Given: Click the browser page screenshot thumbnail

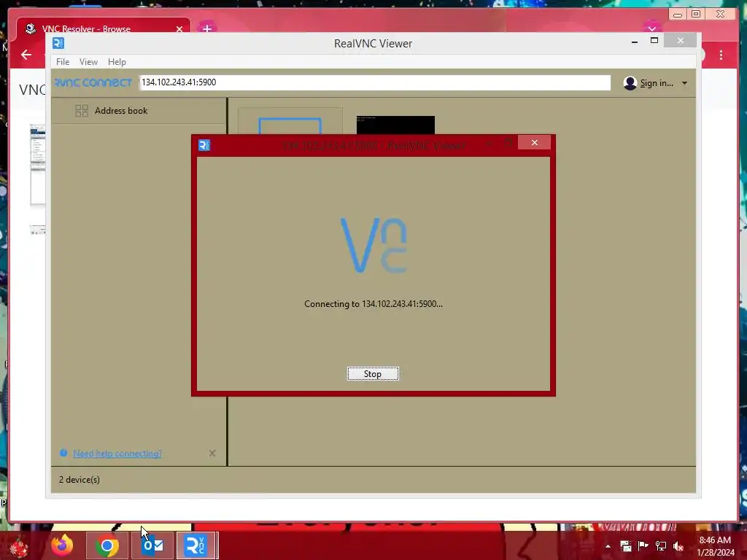Looking at the screenshot, I should click(38, 164).
